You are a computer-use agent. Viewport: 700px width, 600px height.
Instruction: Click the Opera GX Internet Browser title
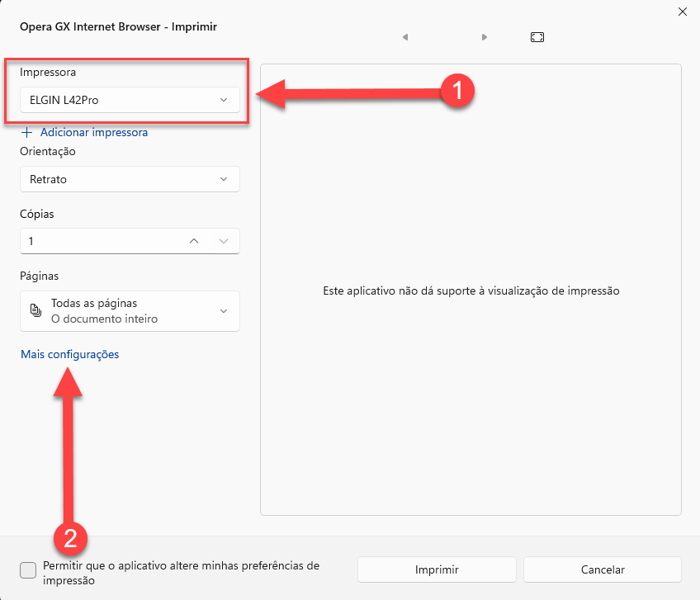[118, 26]
